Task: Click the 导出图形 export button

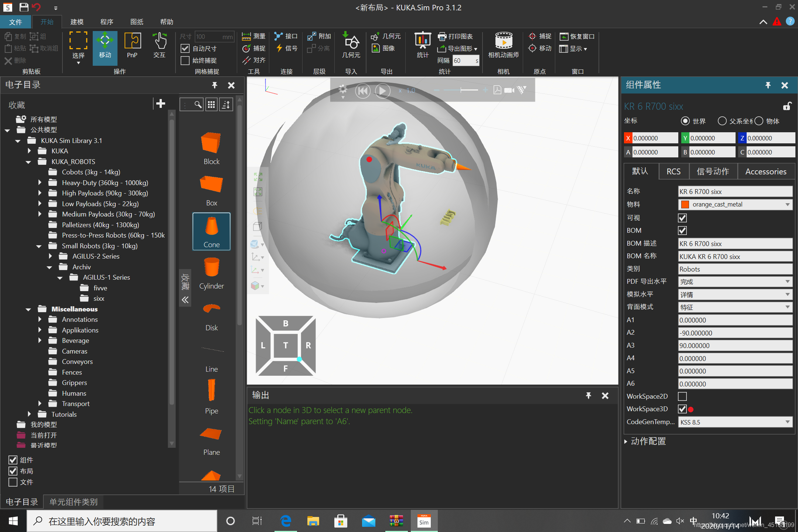Action: click(x=458, y=48)
